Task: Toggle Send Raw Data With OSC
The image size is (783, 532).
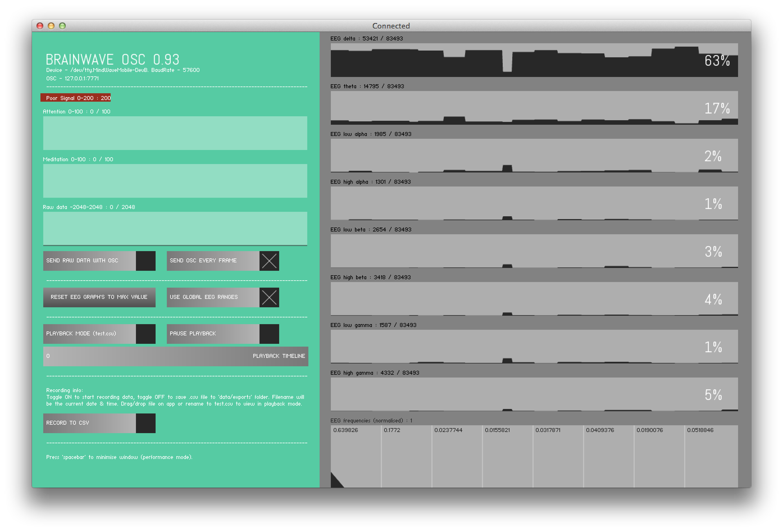Action: point(99,260)
